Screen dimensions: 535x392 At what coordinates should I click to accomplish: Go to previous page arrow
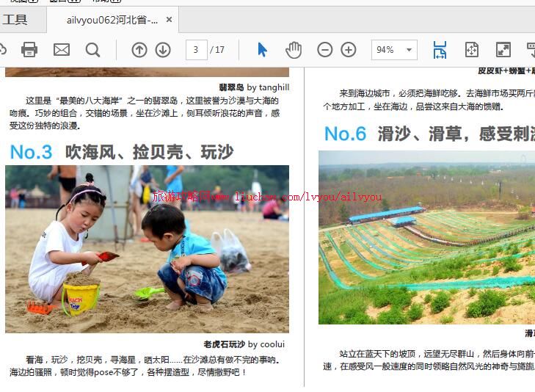(x=139, y=50)
